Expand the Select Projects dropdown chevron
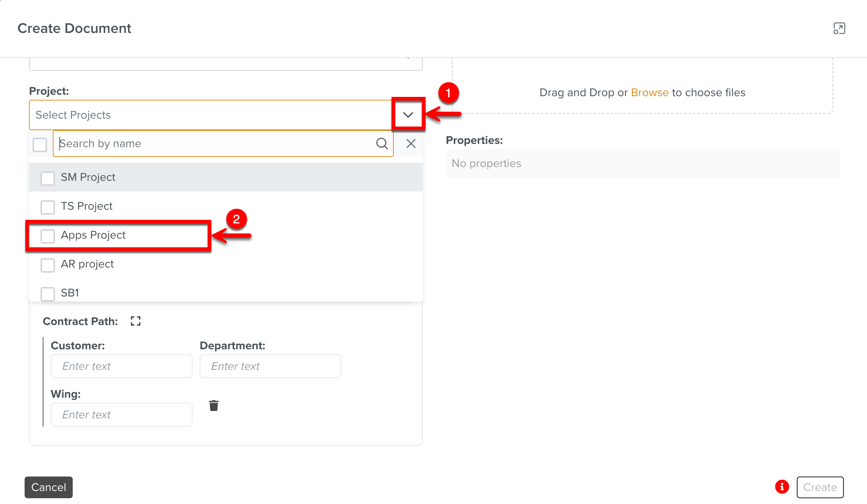This screenshot has width=867, height=504. tap(408, 115)
